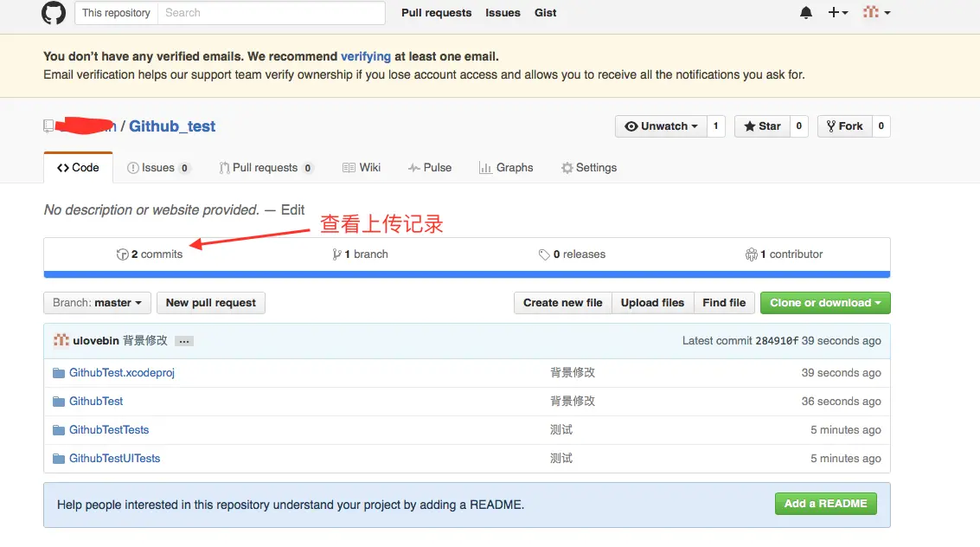The height and width of the screenshot is (547, 980).
Task: Click the branch icon next to 1 branch
Action: click(336, 254)
